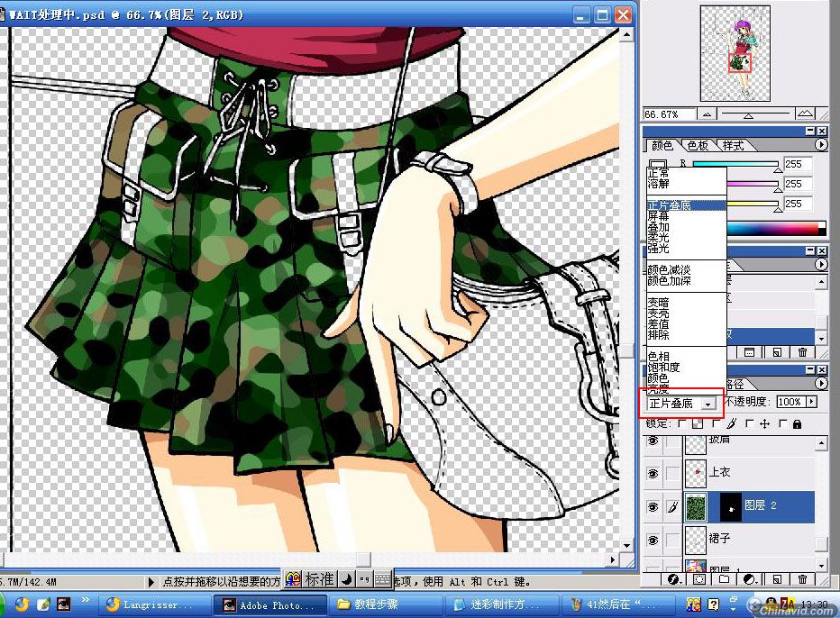Click new item icon in the middle panel
The image size is (840, 618).
tap(777, 352)
